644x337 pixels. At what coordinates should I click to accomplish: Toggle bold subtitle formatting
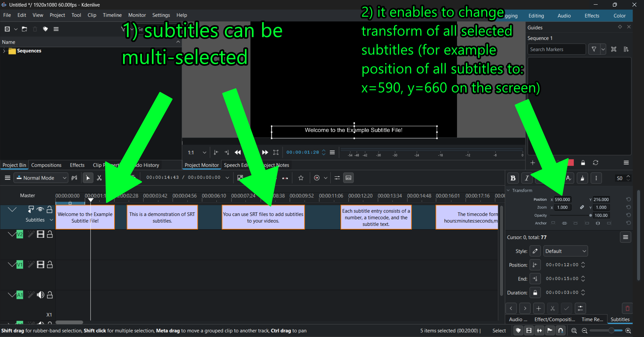click(513, 178)
